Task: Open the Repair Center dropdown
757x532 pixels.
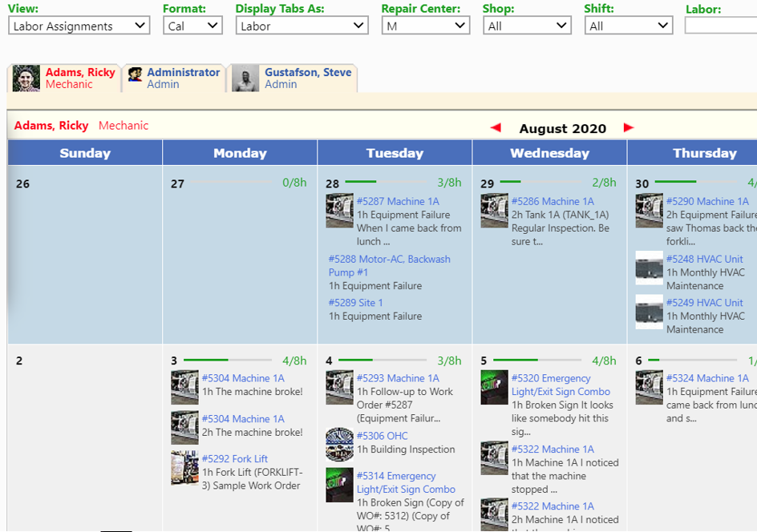Action: 425,25
